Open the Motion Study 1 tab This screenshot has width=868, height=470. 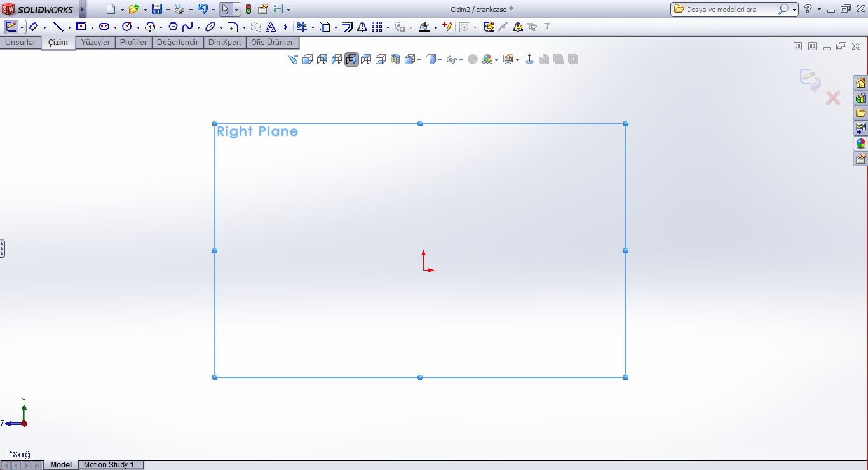click(109, 465)
